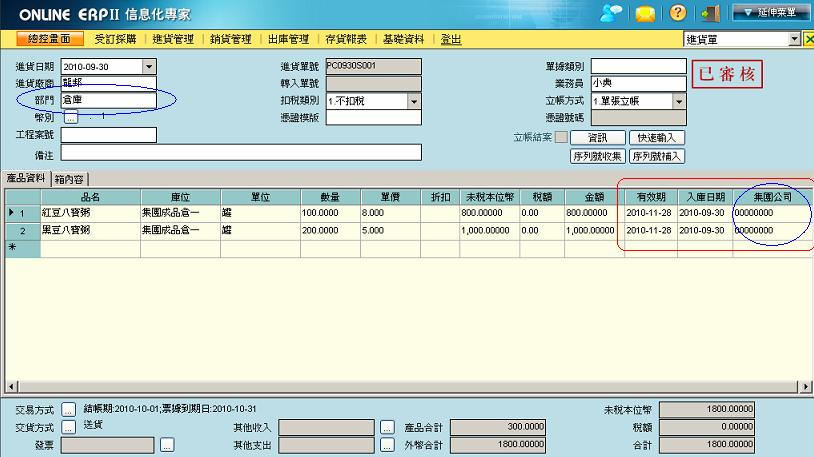814x457 pixels.
Task: Click the yellow mail envelope icon
Action: click(x=645, y=13)
